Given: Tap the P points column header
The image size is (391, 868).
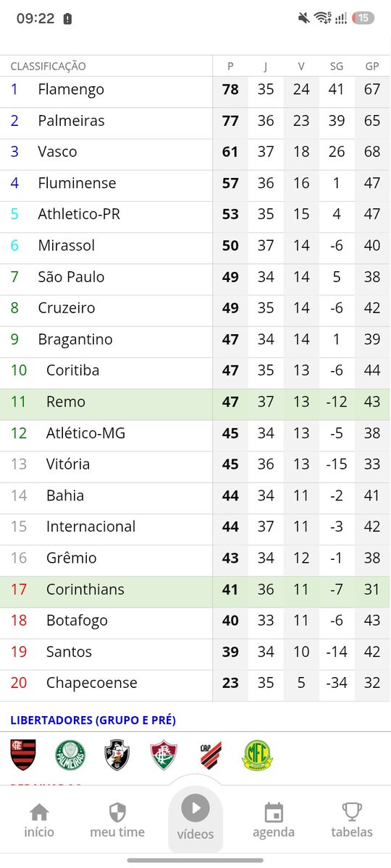Looking at the screenshot, I should coord(230,67).
